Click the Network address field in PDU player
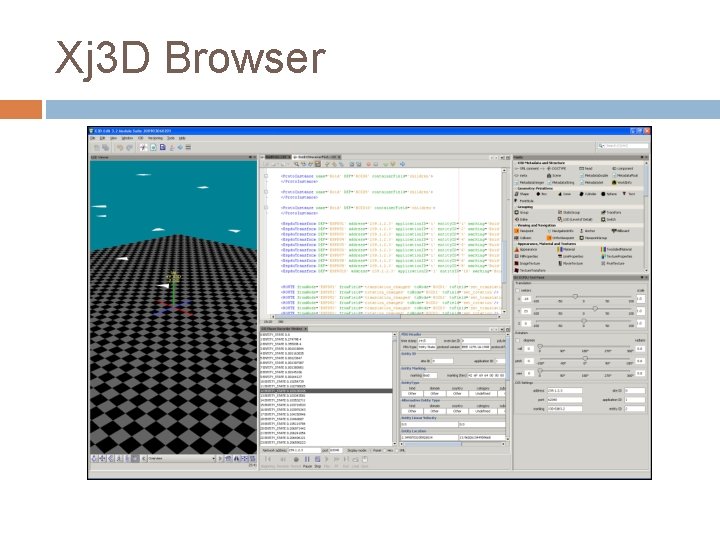 (x=304, y=450)
